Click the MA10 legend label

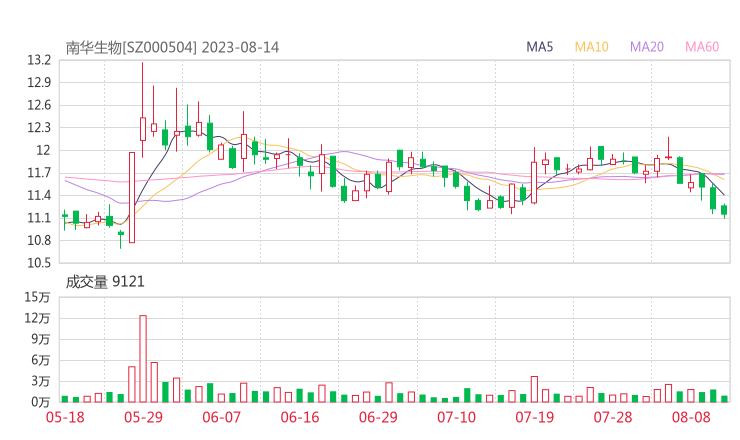(591, 47)
